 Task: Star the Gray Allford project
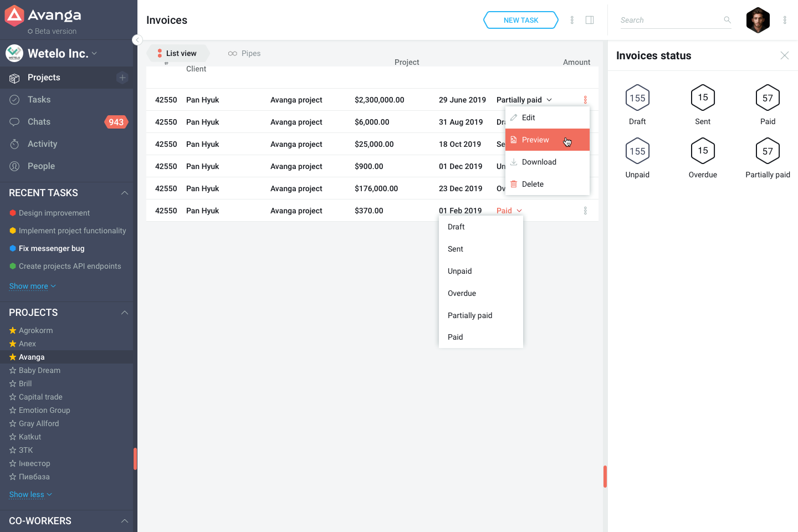(x=13, y=423)
